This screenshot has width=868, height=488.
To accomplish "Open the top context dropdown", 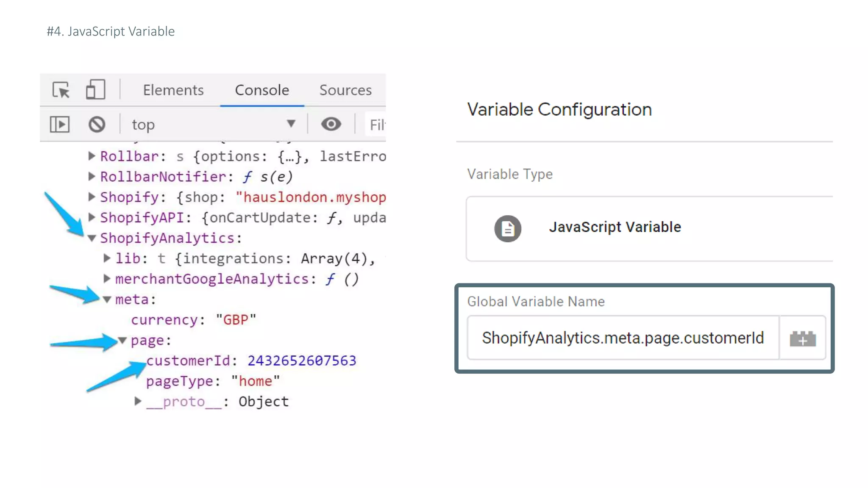I will (x=214, y=125).
